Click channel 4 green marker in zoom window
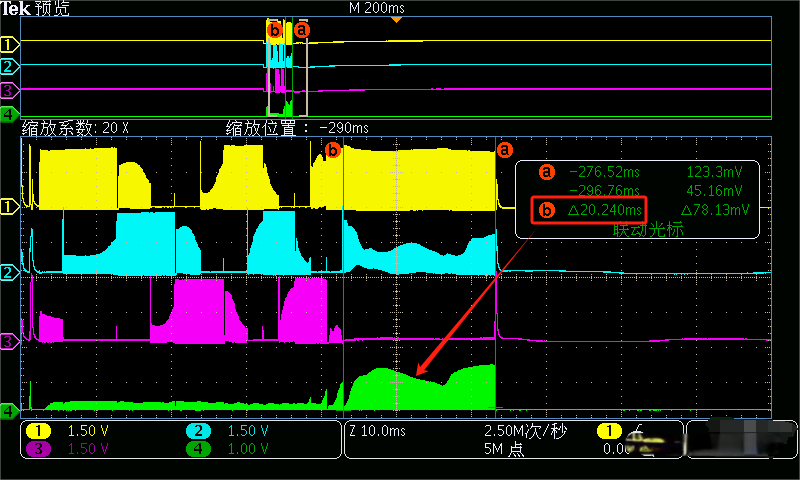Image resolution: width=800 pixels, height=480 pixels. coord(9,411)
